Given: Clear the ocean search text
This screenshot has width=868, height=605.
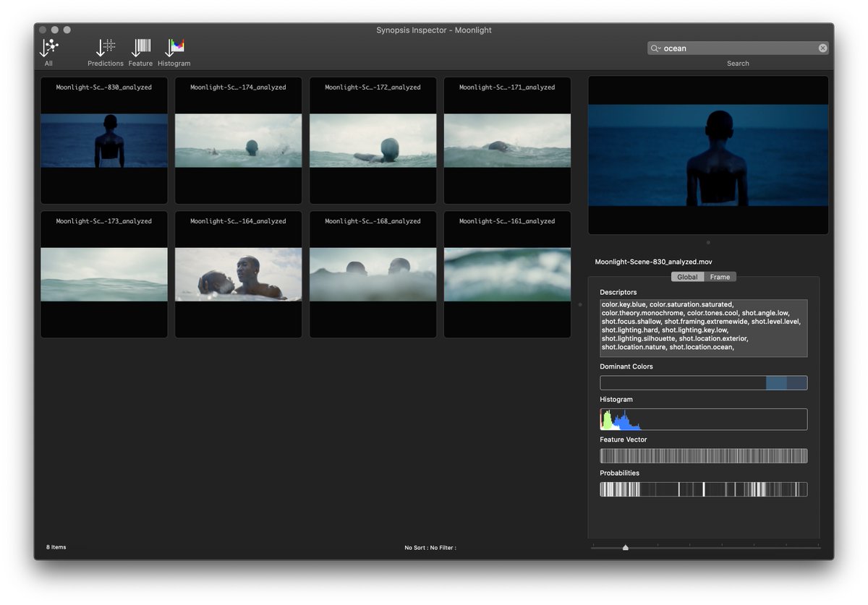Looking at the screenshot, I should coord(822,48).
